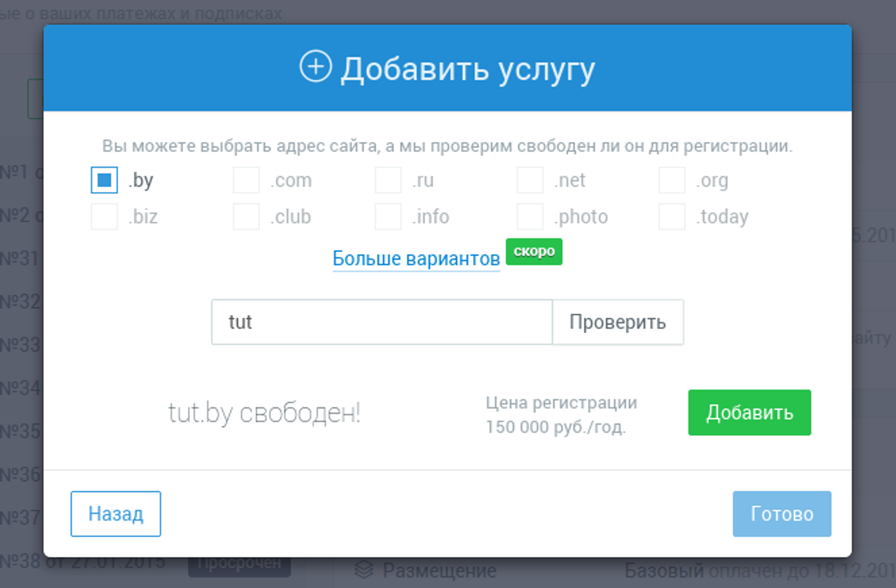Click the green скоро badge
The height and width of the screenshot is (588, 896).
pos(534,251)
